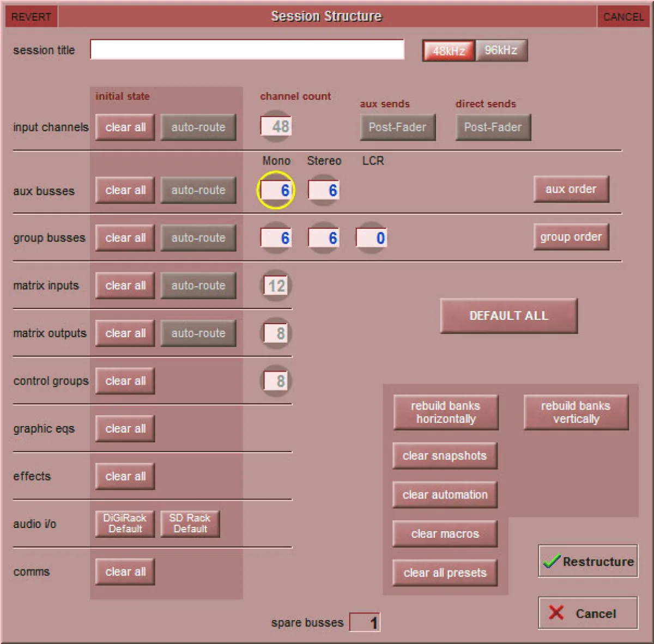This screenshot has width=654, height=644.
Task: Select the group busses Stereo count field
Action: 324,238
